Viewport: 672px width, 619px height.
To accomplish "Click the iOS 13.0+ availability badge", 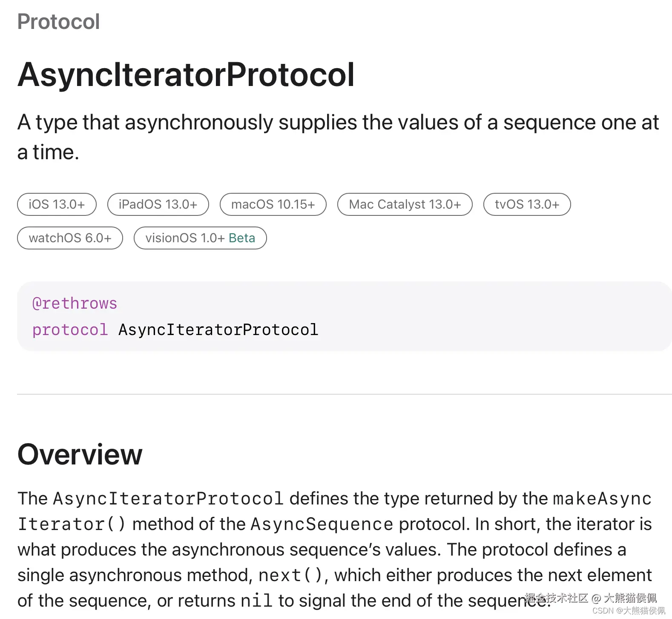I will tap(57, 204).
